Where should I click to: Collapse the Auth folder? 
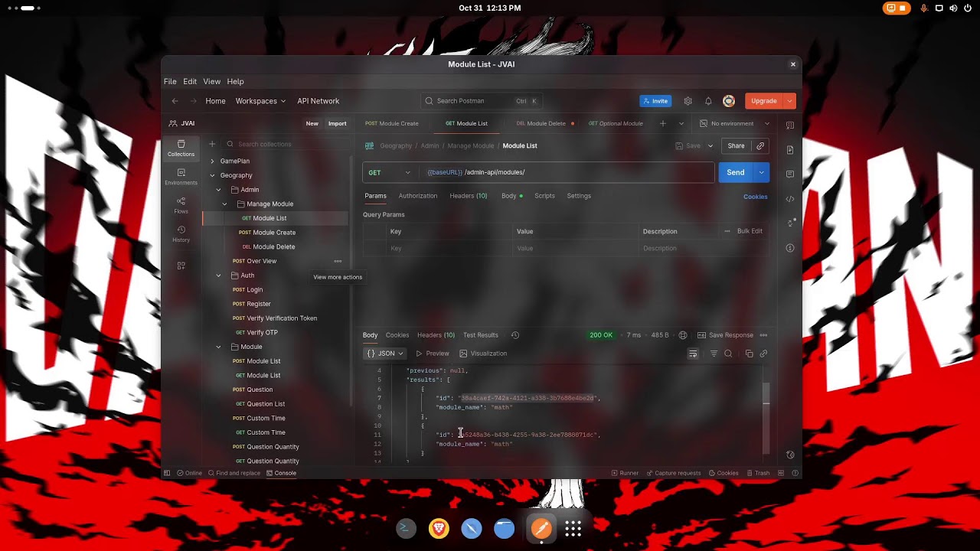(x=218, y=275)
